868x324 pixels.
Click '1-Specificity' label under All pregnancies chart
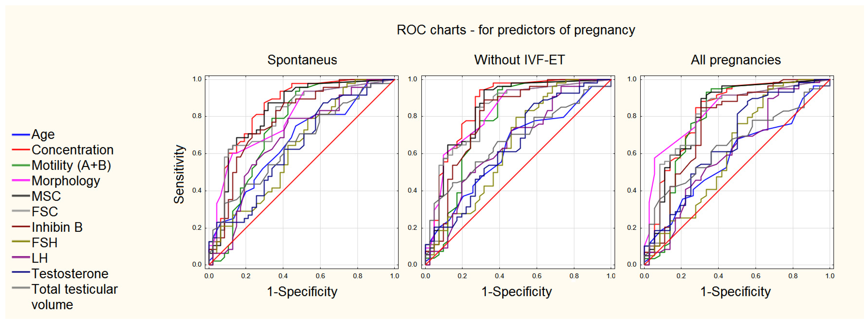point(735,291)
